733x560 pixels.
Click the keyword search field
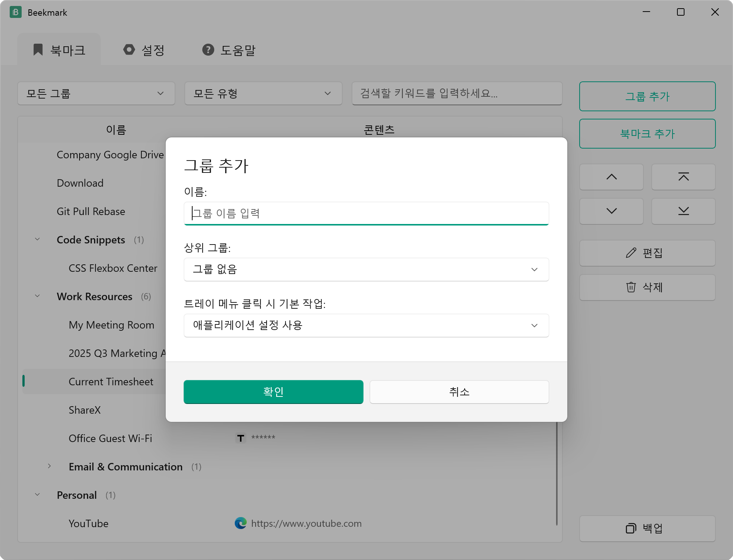click(457, 93)
